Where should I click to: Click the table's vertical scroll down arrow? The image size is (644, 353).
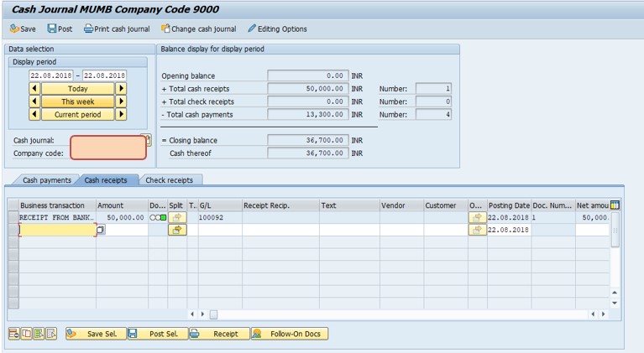click(615, 303)
